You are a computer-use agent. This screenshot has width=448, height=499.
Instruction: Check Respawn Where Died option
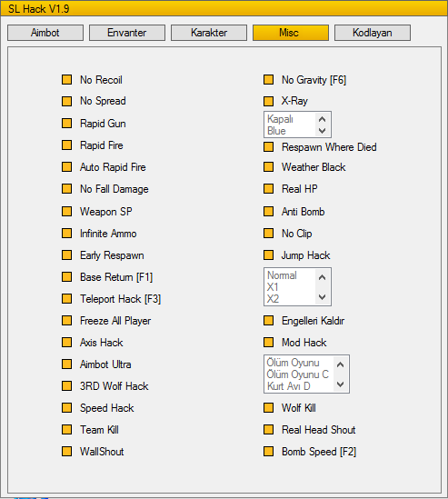point(268,147)
